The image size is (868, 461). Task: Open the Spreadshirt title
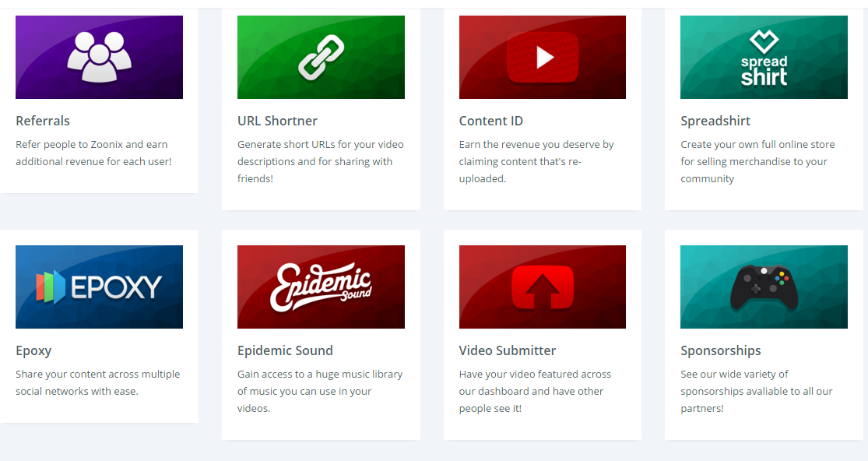(715, 121)
